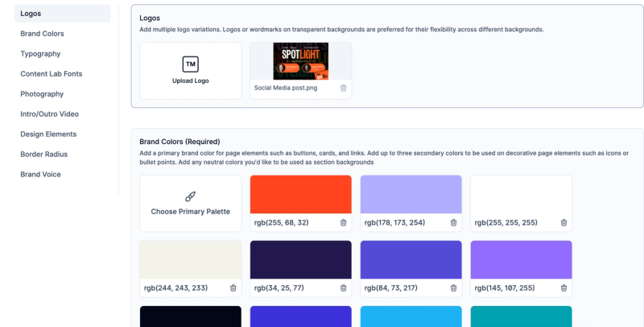Select Content Lab Fonts menu item
Viewport: 644px width, 327px height.
[x=52, y=74]
